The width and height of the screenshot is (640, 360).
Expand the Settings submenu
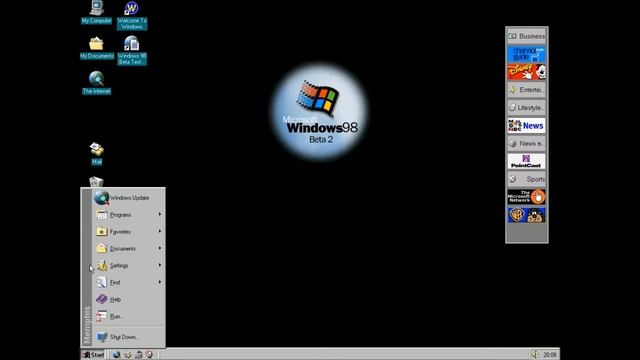(x=129, y=266)
